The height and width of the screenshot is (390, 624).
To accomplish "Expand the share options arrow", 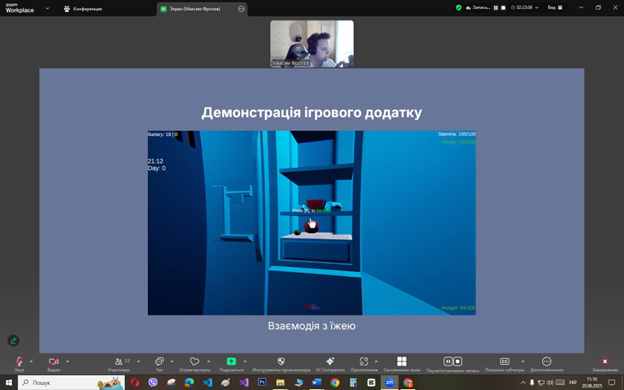I will pos(245,361).
